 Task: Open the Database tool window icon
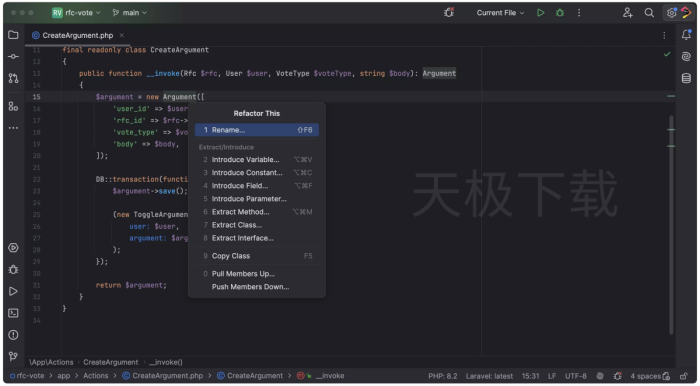(x=686, y=78)
